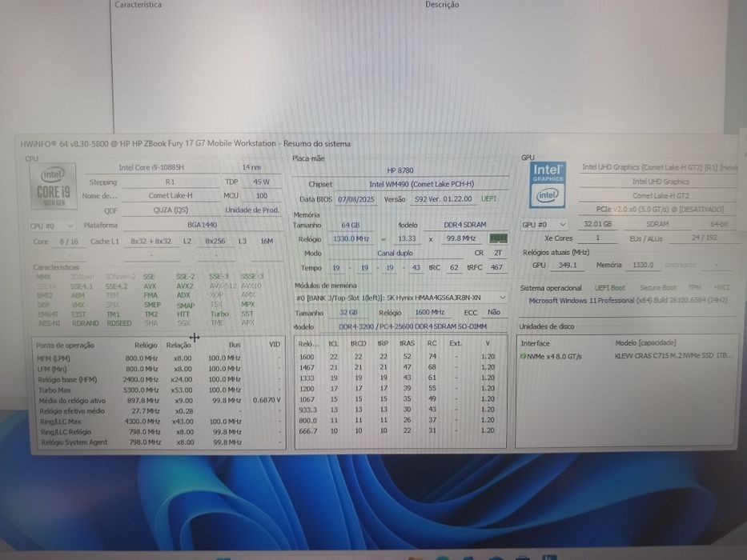
Task: Click the green memory chip icon
Action: click(498, 238)
